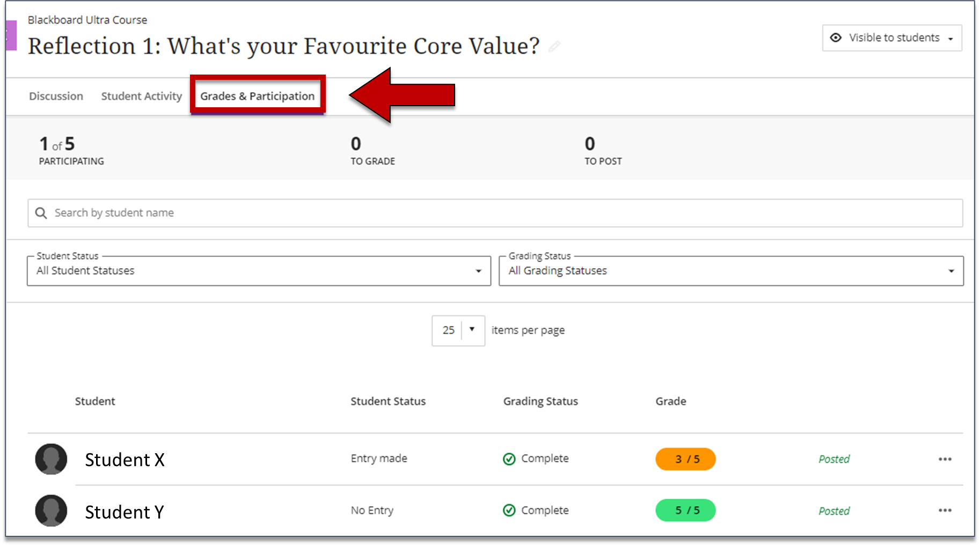
Task: Select the Grades & Participation tab
Action: coord(257,97)
